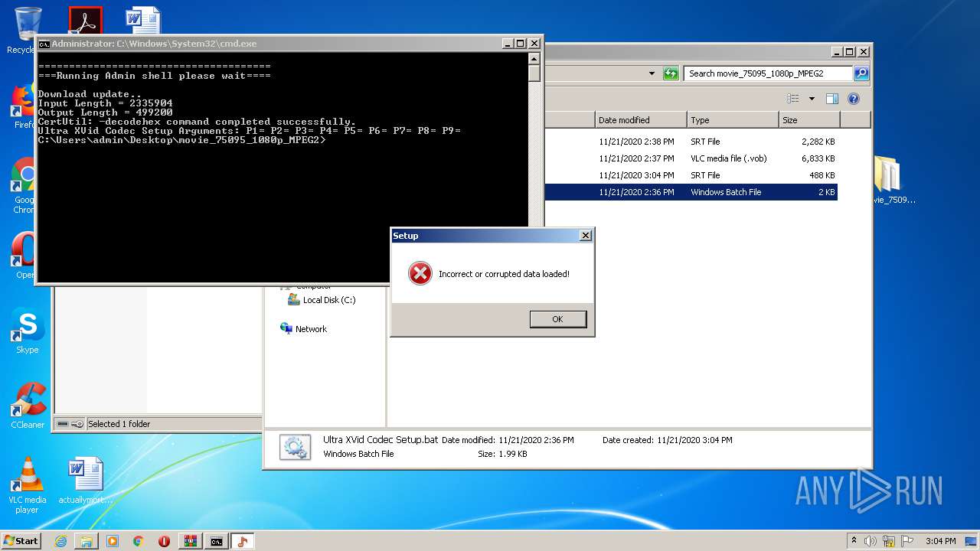This screenshot has width=980, height=551.
Task: Select the 488 KB SRT File row
Action: tap(691, 175)
